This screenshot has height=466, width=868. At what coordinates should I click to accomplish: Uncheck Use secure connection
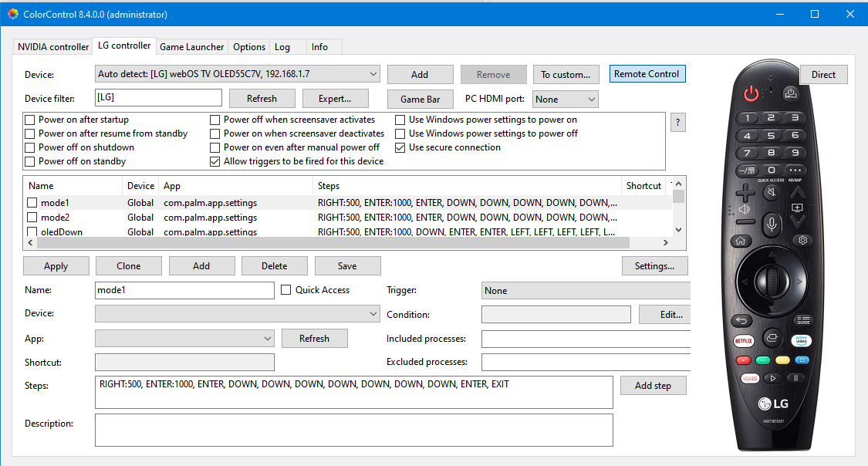(x=400, y=148)
